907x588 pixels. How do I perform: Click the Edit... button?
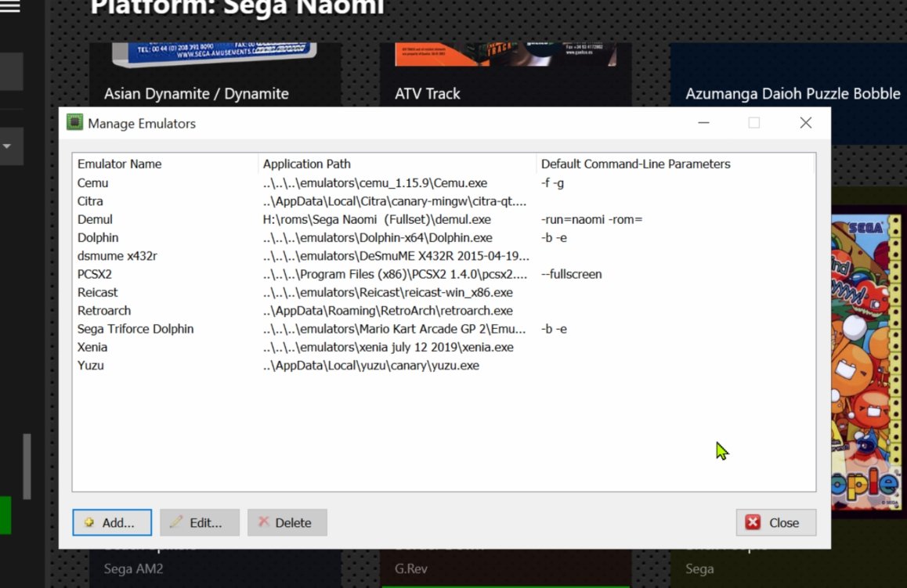(200, 523)
